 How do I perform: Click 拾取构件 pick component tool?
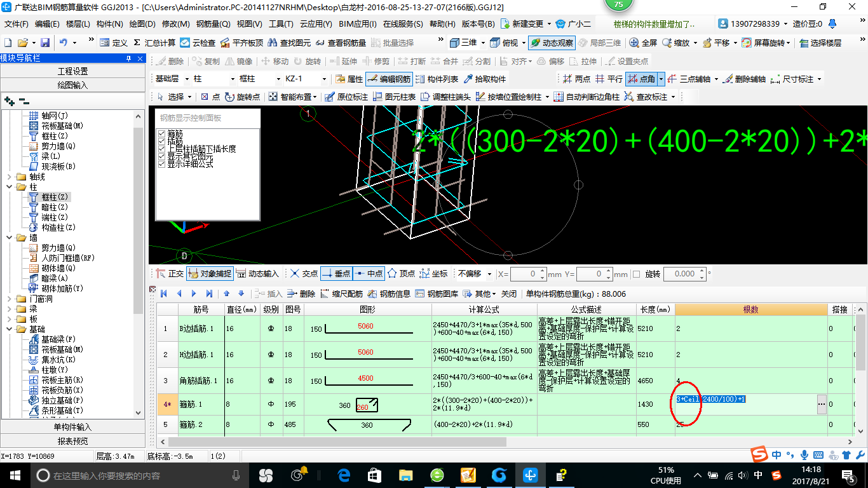[485, 79]
